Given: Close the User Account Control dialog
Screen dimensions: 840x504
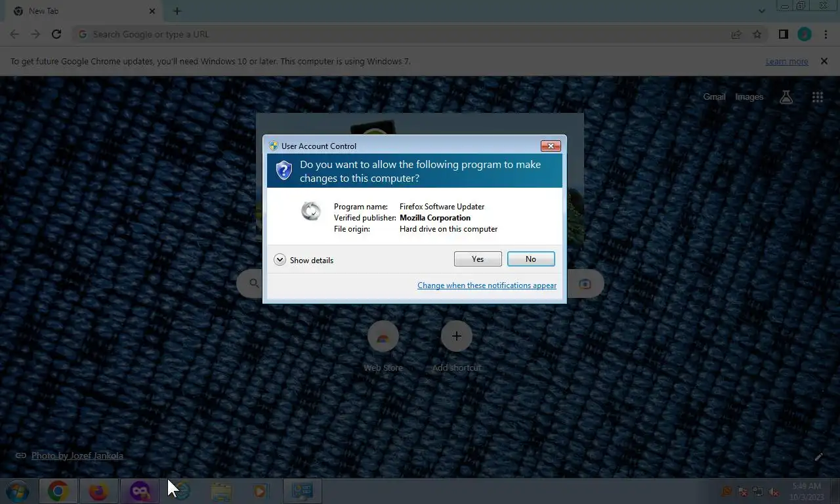Looking at the screenshot, I should pyautogui.click(x=550, y=146).
